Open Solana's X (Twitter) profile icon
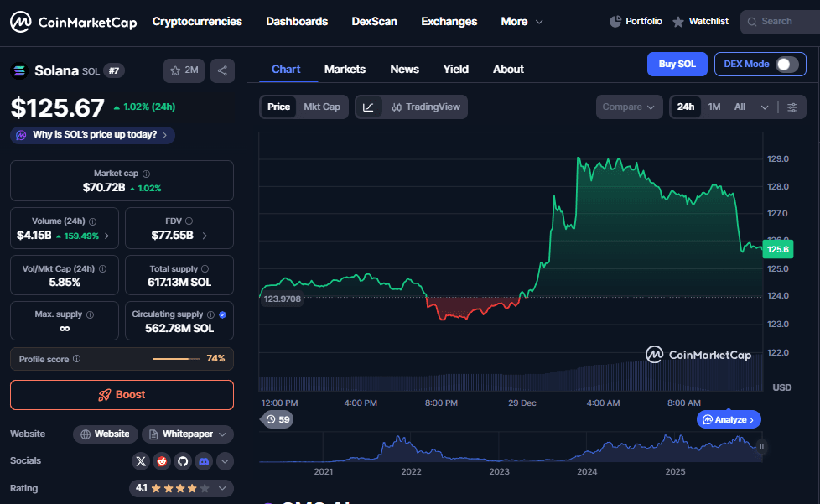Image resolution: width=820 pixels, height=504 pixels. (141, 461)
